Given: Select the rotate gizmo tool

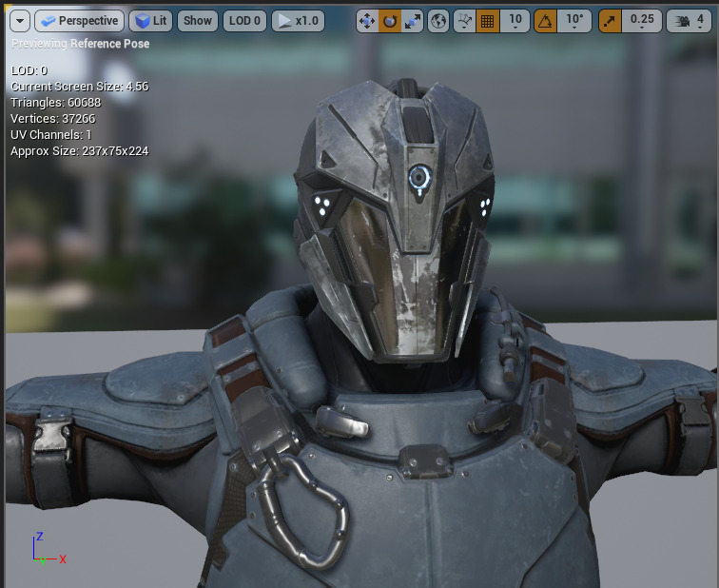Looking at the screenshot, I should tap(390, 20).
